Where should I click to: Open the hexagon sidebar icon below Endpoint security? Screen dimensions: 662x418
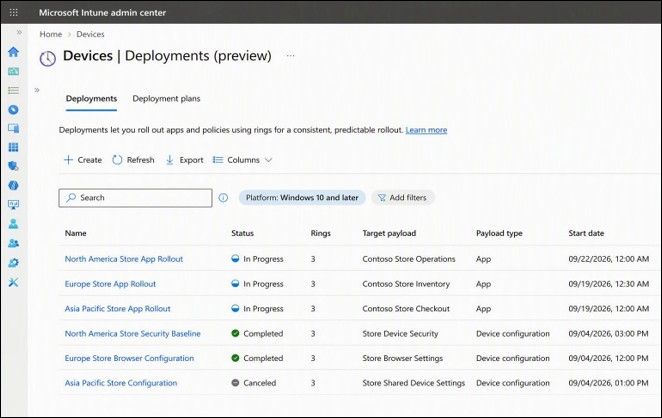pyautogui.click(x=14, y=185)
